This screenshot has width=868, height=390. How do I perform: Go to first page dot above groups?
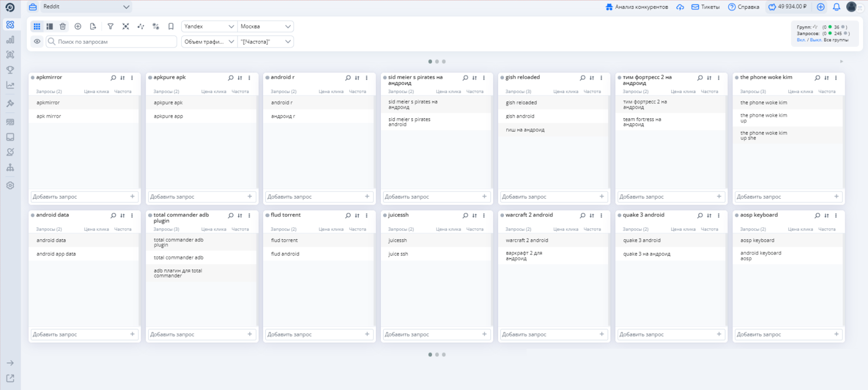(x=430, y=62)
